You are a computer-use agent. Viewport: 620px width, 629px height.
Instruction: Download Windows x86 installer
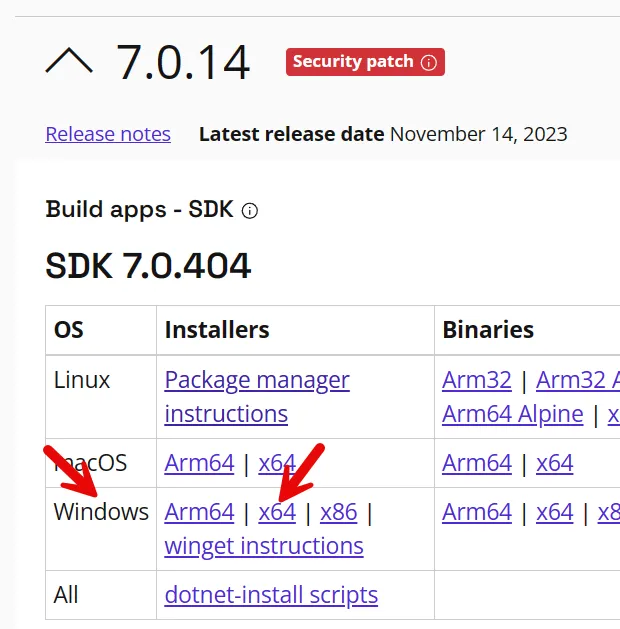(338, 512)
